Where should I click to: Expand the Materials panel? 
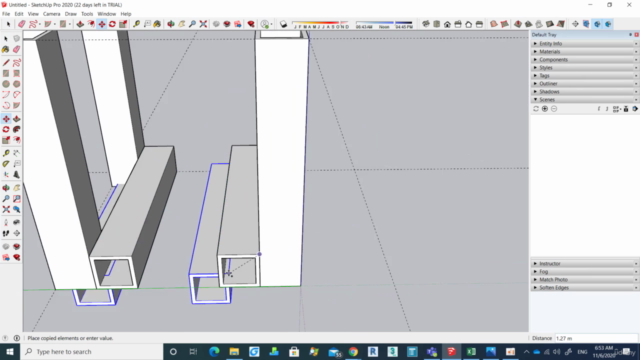(x=585, y=51)
